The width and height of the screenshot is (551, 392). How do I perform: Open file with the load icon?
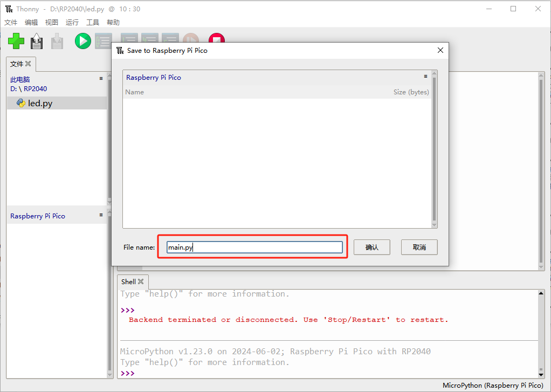click(x=37, y=41)
